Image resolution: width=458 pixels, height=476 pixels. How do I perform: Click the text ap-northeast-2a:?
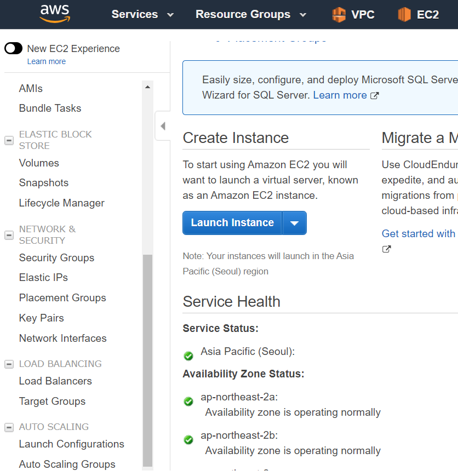tap(239, 397)
